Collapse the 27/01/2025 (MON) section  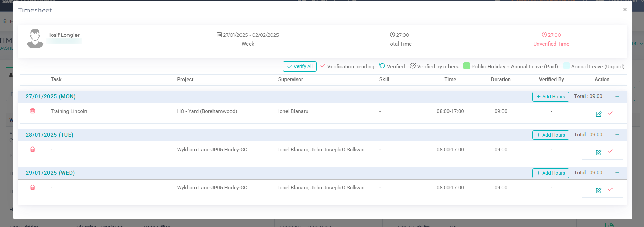617,96
